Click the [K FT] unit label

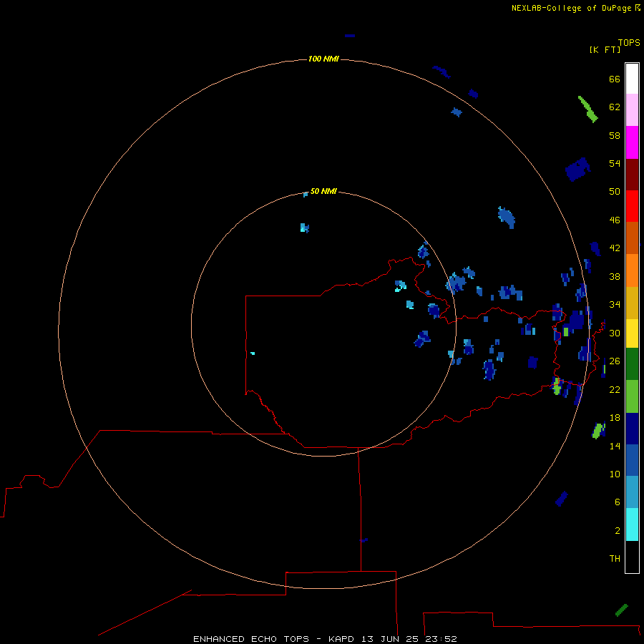[605, 49]
